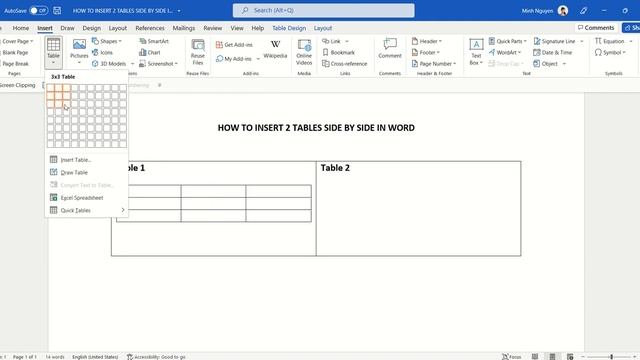
Task: Insert a Page Break
Action: click(15, 64)
